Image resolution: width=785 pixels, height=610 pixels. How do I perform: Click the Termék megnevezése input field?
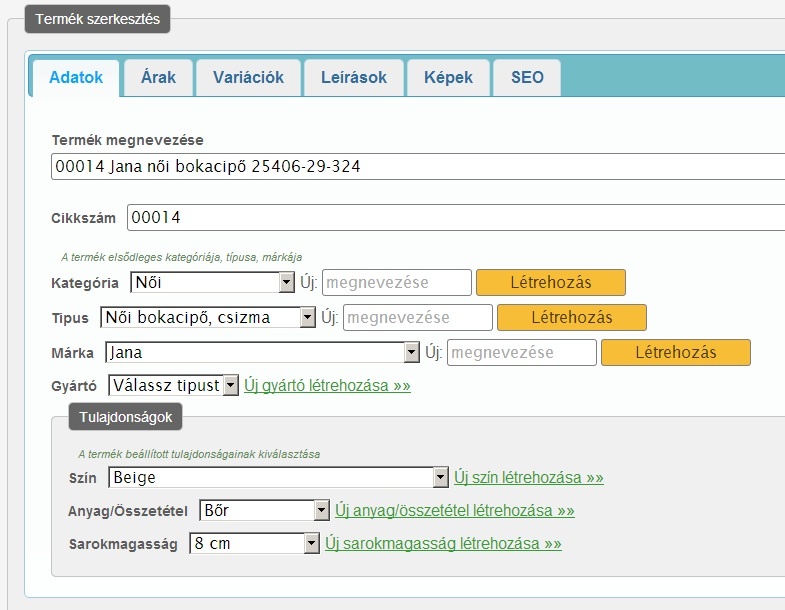(418, 166)
